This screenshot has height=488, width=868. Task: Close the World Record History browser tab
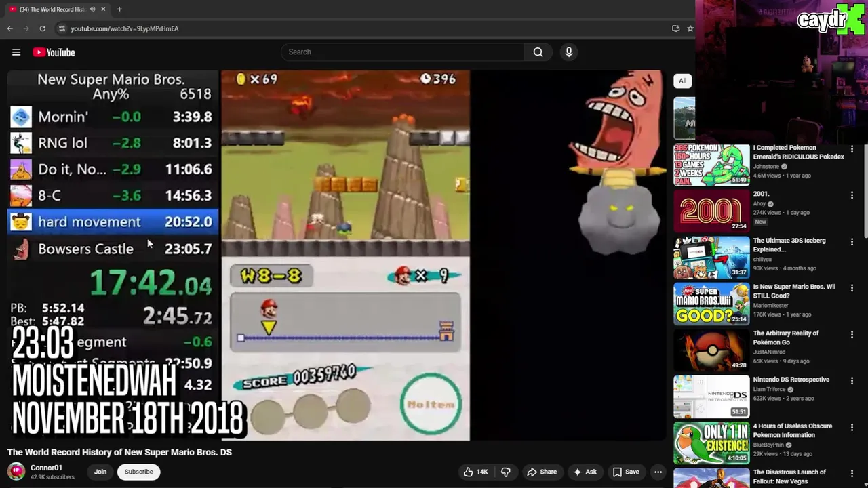pos(104,9)
